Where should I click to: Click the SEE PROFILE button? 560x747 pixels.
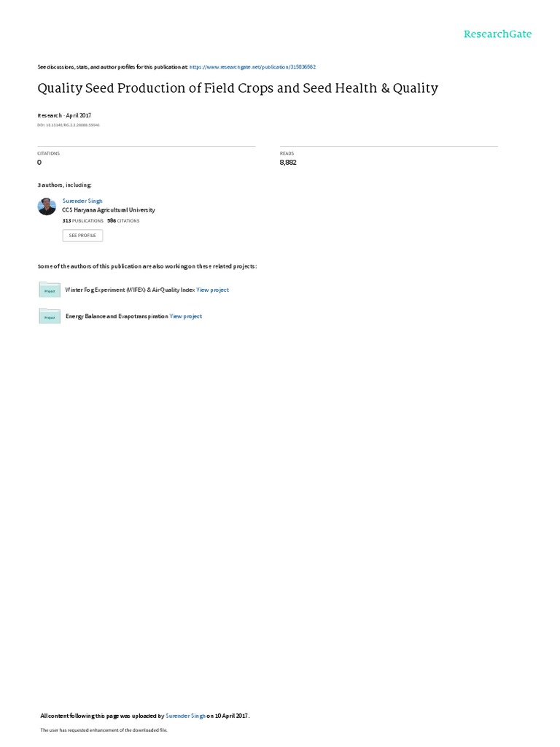coord(82,236)
